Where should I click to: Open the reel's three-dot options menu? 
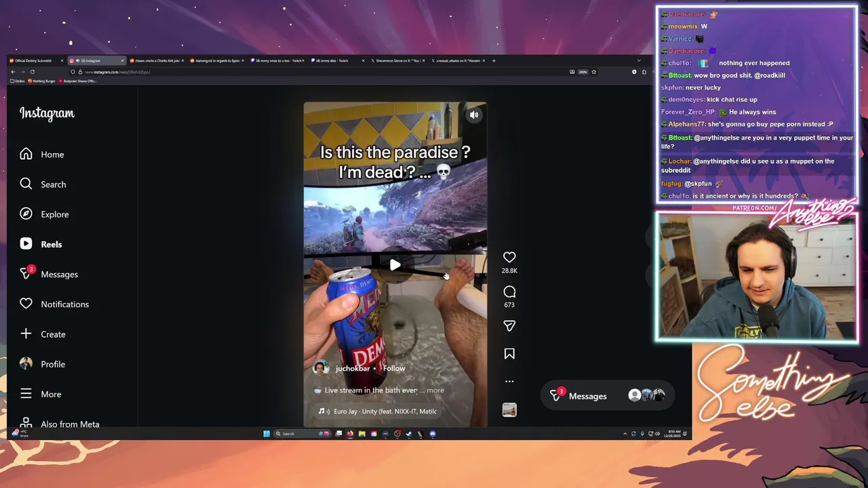[x=509, y=382]
